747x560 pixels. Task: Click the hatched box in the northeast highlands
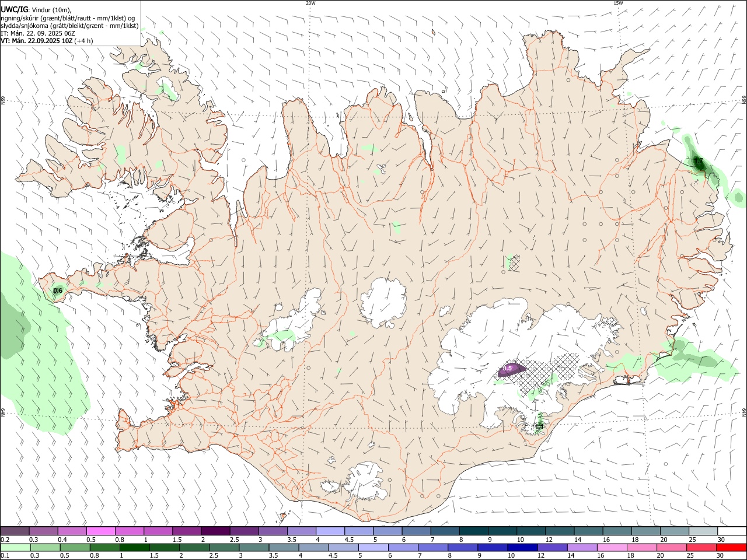tap(514, 262)
